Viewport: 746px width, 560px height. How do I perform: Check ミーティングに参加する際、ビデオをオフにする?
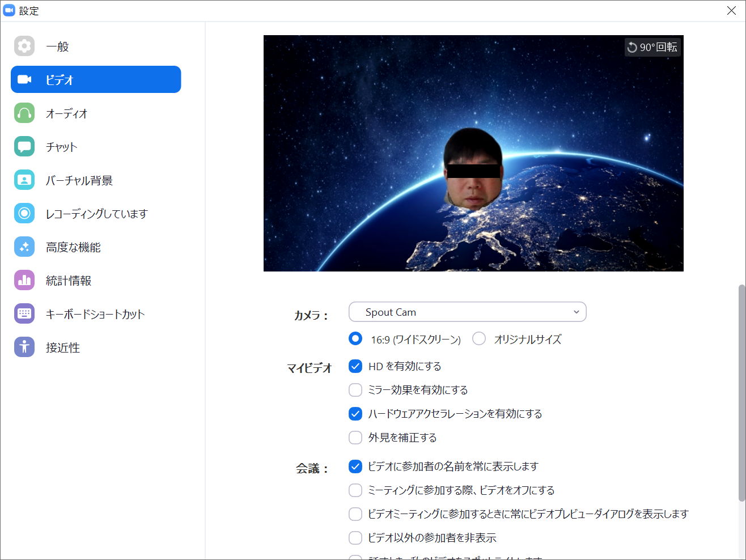point(355,490)
